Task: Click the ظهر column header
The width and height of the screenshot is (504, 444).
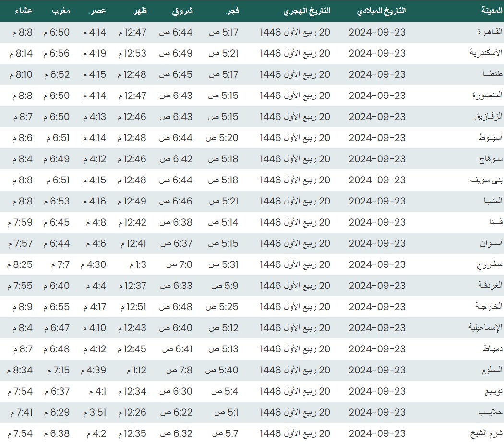Action: pos(140,11)
